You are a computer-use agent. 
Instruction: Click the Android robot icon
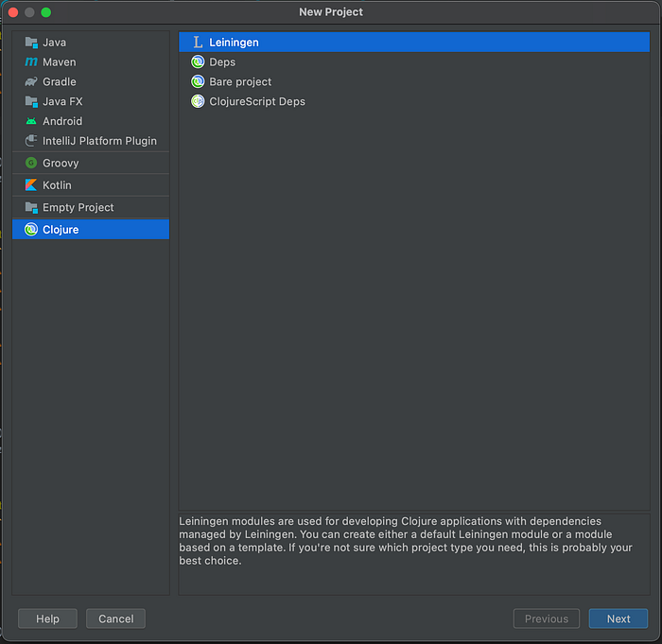31,121
